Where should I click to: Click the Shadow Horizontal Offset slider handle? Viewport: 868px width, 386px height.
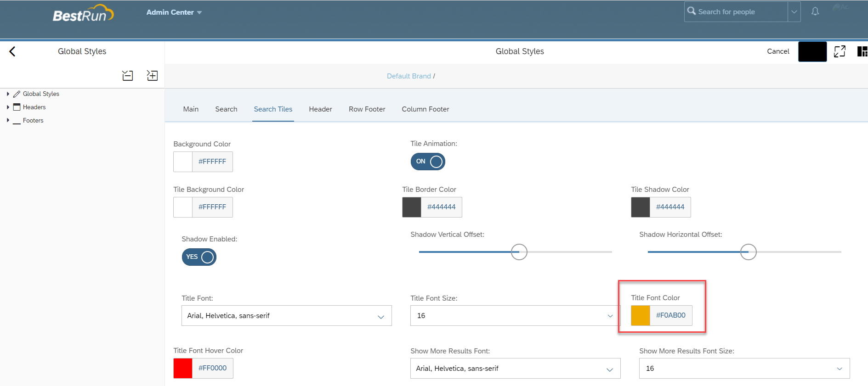(748, 252)
